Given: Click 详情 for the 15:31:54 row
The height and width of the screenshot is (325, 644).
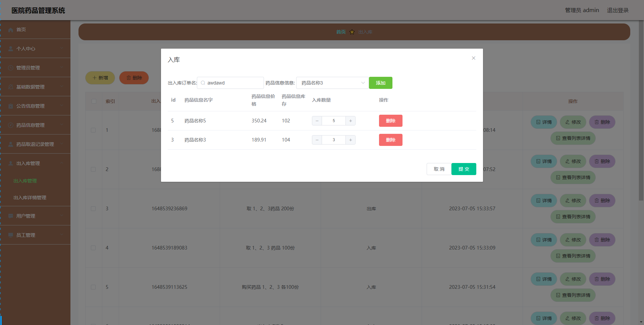Looking at the screenshot, I should click(544, 279).
